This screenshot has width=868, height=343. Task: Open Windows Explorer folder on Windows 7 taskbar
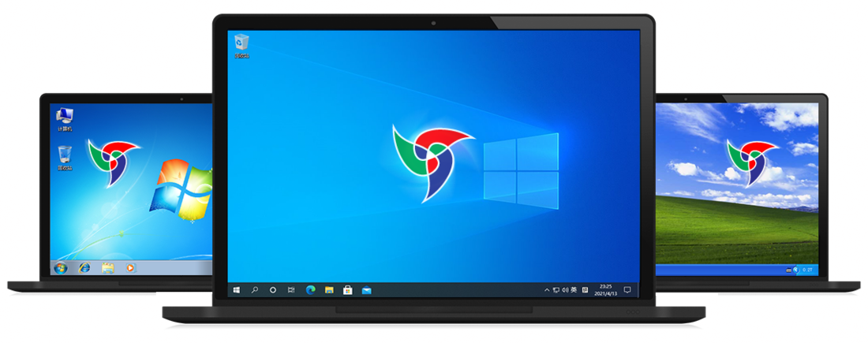coord(108,268)
